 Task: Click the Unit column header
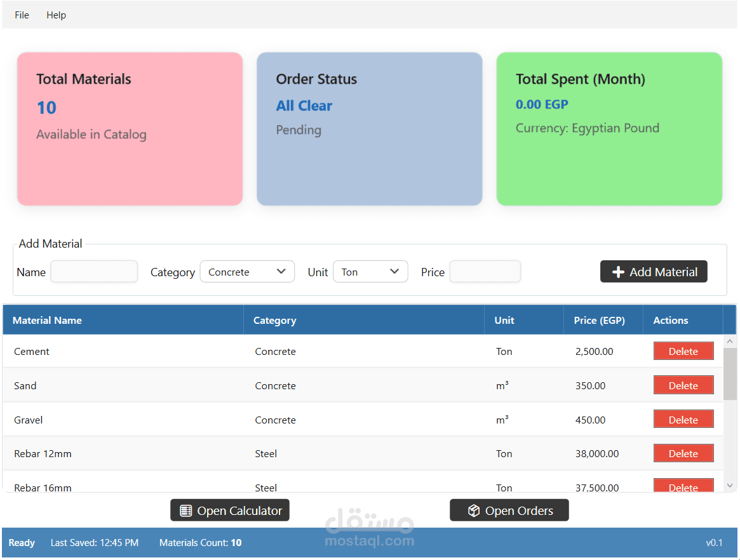(524, 321)
